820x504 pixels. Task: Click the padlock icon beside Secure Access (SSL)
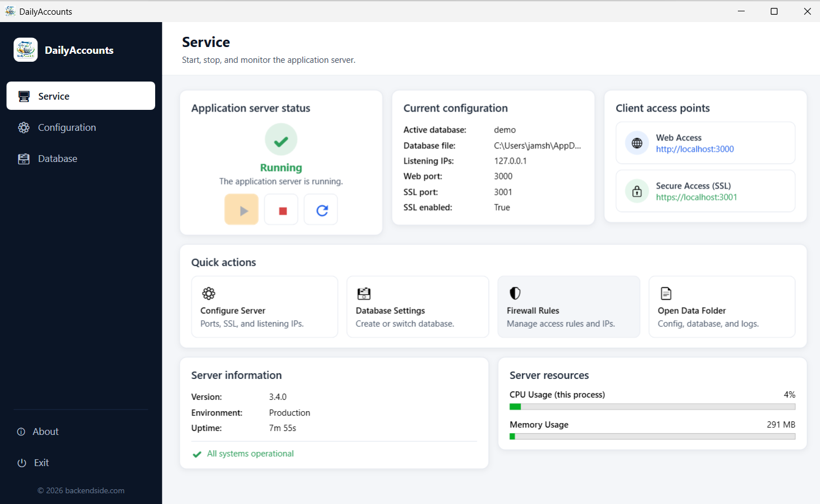tap(637, 191)
